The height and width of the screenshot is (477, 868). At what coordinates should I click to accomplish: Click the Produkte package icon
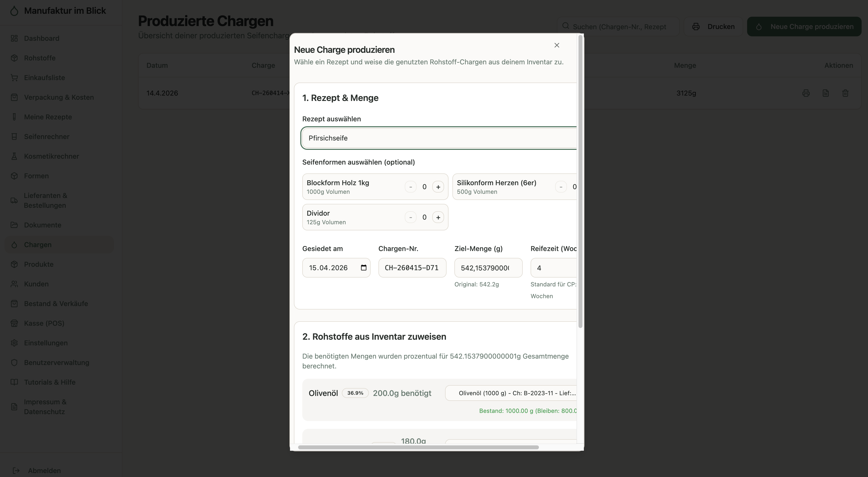pos(14,265)
